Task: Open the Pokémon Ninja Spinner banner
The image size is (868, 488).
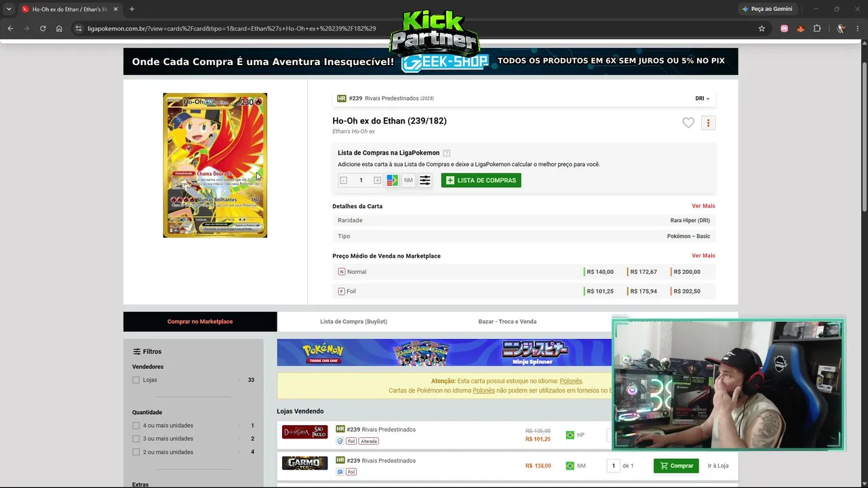Action: click(x=444, y=352)
